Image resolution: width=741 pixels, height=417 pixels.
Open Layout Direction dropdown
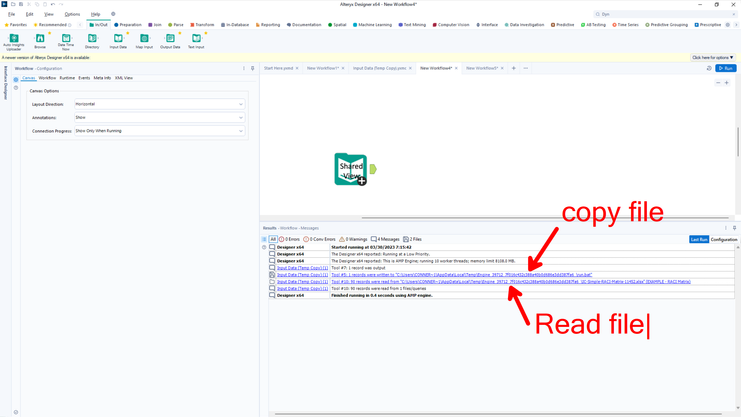tap(160, 104)
